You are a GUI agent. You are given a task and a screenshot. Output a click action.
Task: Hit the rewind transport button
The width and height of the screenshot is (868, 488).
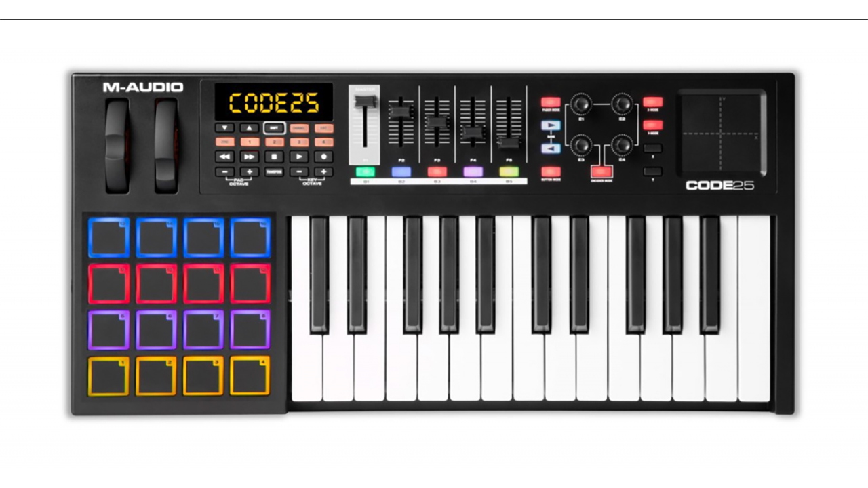tap(224, 157)
